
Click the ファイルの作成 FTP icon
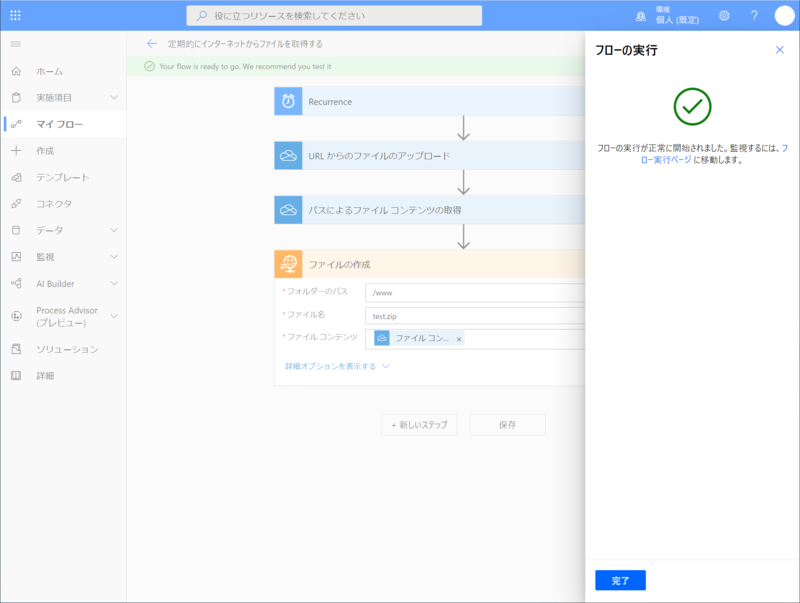click(x=288, y=264)
